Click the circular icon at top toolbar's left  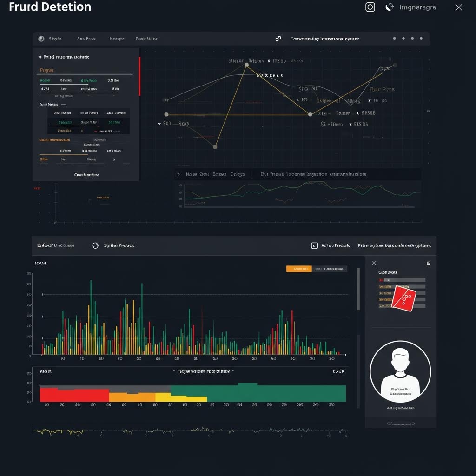[41, 39]
